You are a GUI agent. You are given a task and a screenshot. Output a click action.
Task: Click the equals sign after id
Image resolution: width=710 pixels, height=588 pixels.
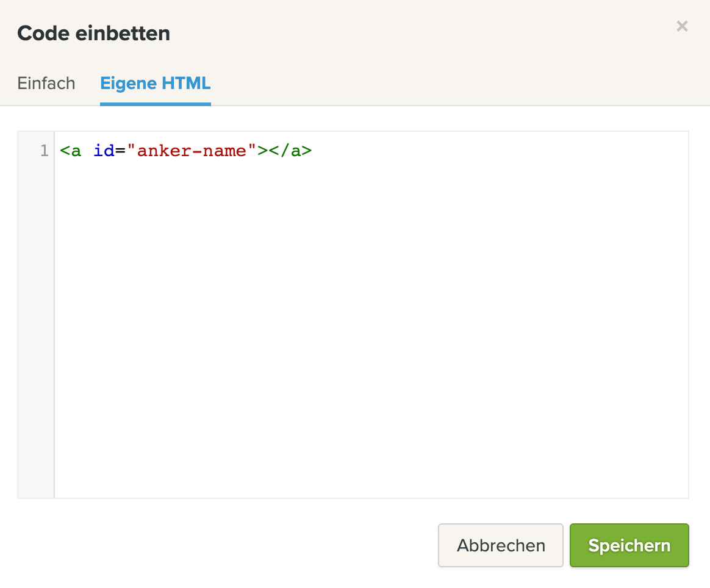[120, 151]
